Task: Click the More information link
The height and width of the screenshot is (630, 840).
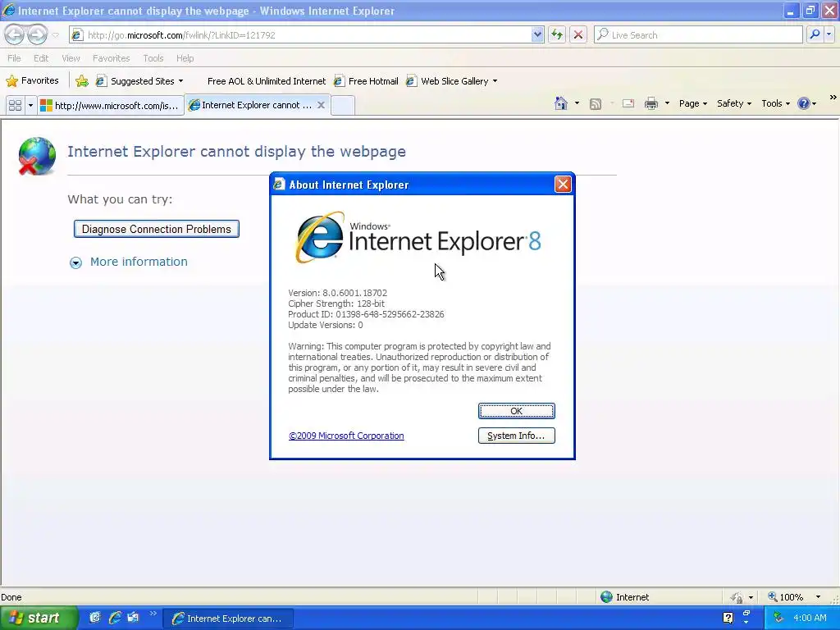Action: [139, 262]
